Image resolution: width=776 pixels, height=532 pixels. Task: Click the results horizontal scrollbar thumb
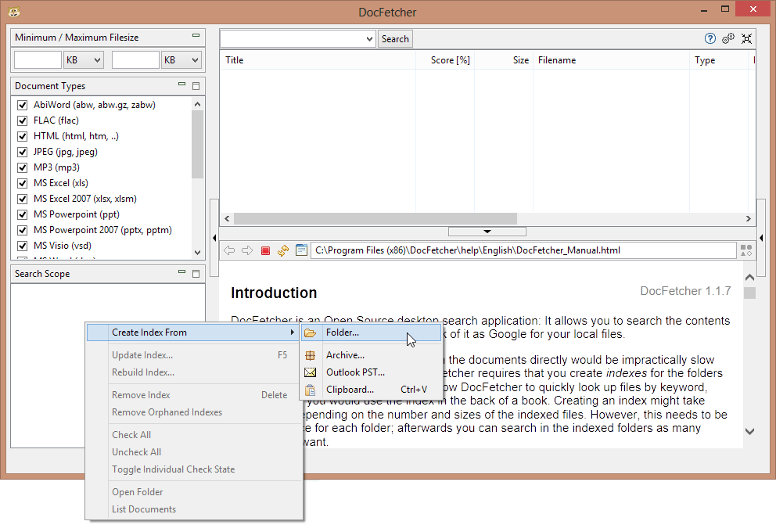[375, 219]
